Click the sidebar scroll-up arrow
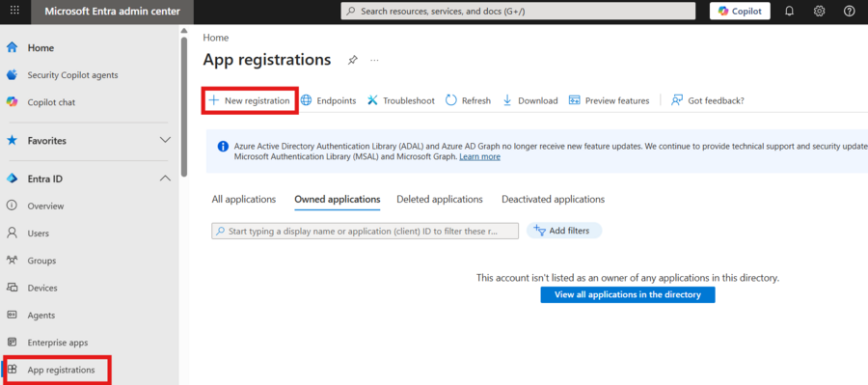 tap(184, 31)
